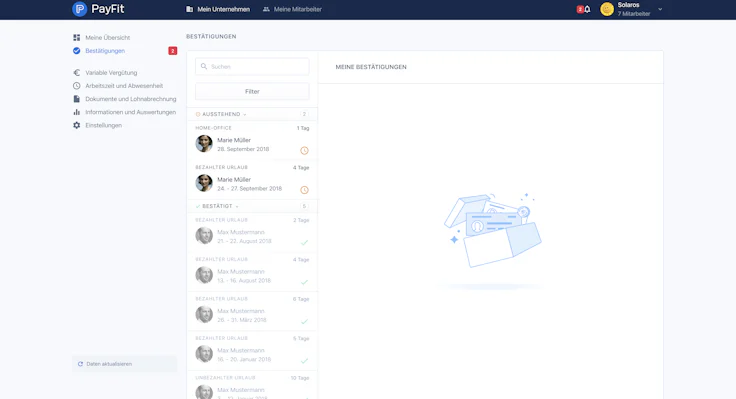Image resolution: width=736 pixels, height=399 pixels.
Task: Click the Filter button
Action: tap(252, 92)
